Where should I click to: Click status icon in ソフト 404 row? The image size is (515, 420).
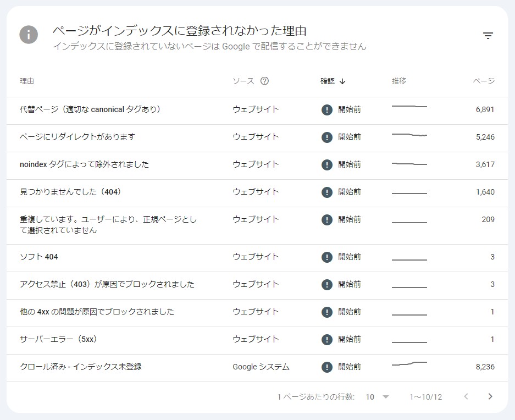click(x=327, y=257)
